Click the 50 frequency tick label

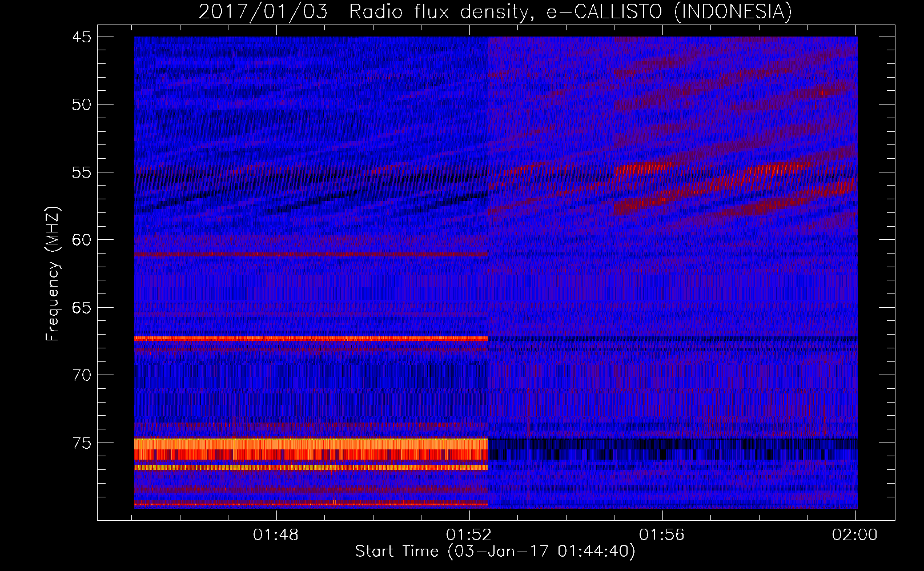pyautogui.click(x=82, y=104)
